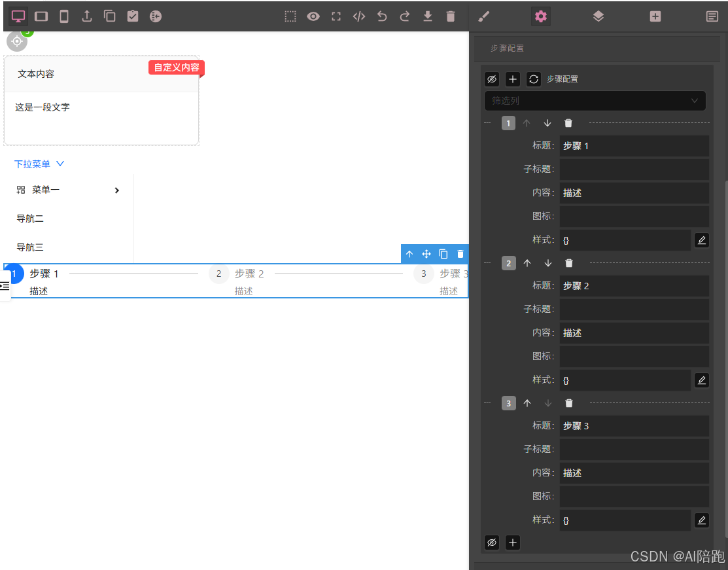Screen dimensions: 728x570
Task: Move step 3 up in list
Action: [527, 403]
